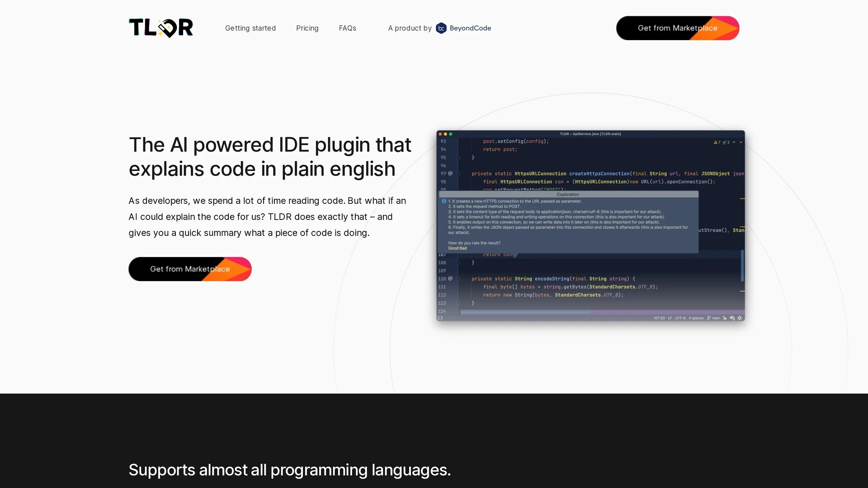
Task: Go to Pricing section
Action: click(x=307, y=28)
